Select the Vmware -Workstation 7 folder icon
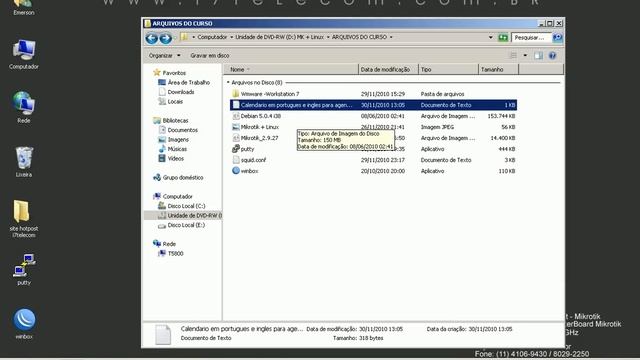This screenshot has height=360, width=640. (x=236, y=94)
